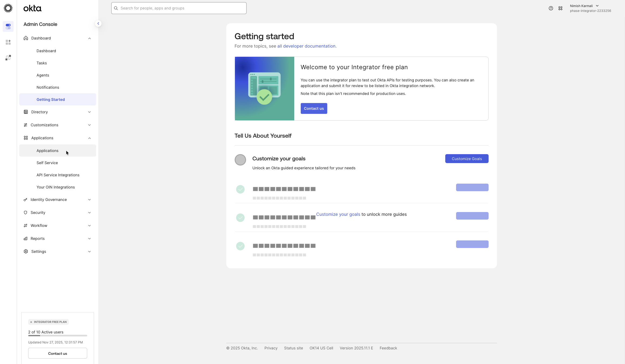This screenshot has width=625, height=364.
Task: Click Customize your goals link
Action: [x=338, y=214]
